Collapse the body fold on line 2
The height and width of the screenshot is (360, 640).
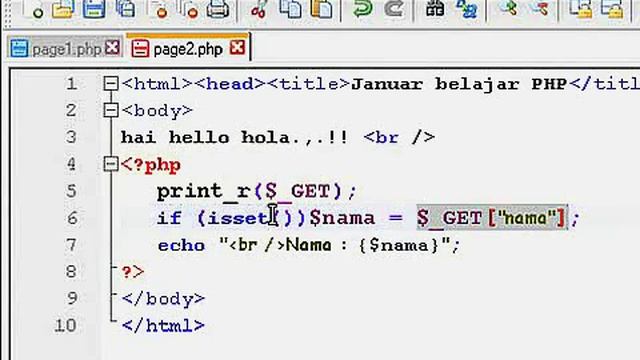111,110
